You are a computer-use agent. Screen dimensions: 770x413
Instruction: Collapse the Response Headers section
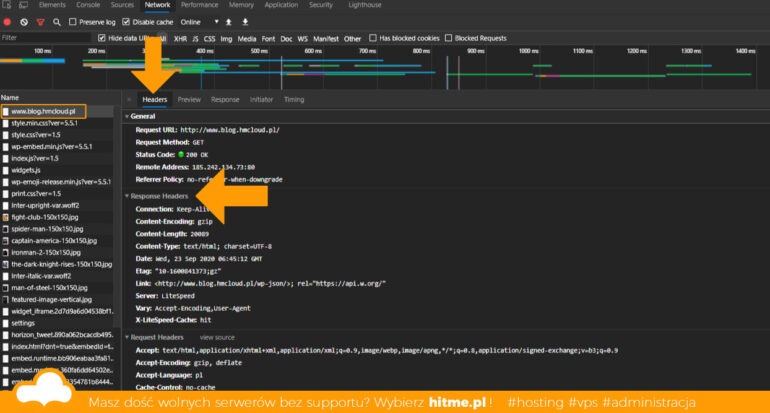[x=127, y=196]
